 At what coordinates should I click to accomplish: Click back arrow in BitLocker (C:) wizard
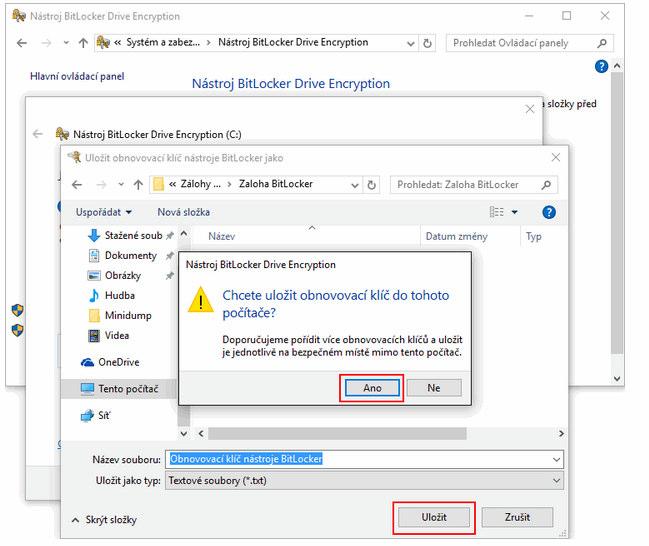pos(38,134)
